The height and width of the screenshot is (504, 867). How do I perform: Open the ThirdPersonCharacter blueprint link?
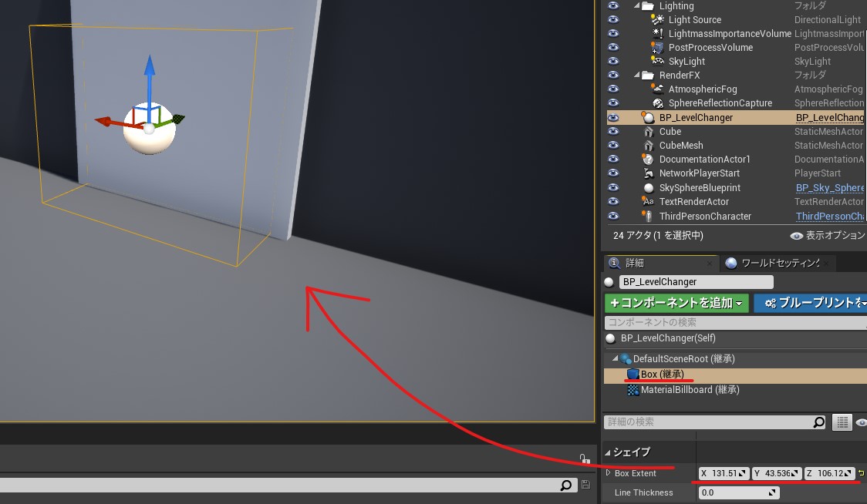tap(830, 216)
